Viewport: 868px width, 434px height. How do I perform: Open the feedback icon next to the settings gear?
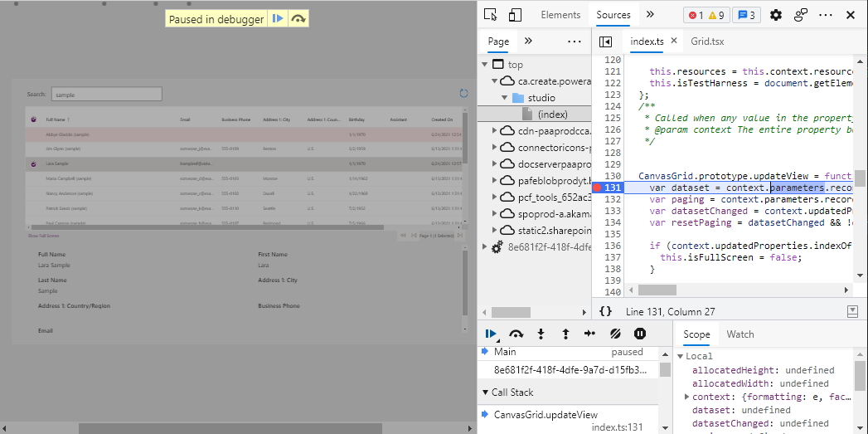tap(801, 15)
